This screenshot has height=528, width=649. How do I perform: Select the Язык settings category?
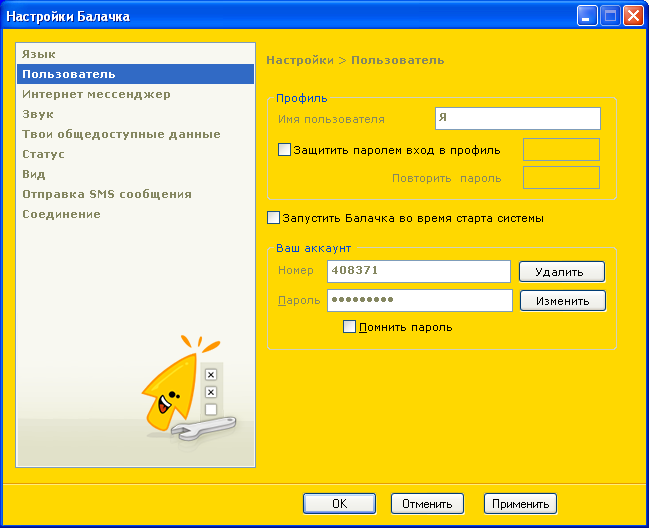39,54
